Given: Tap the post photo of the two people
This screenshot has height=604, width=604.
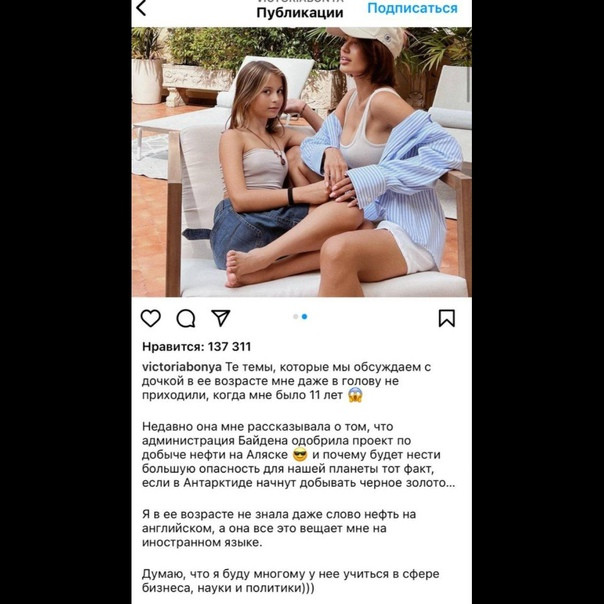Looking at the screenshot, I should [302, 162].
